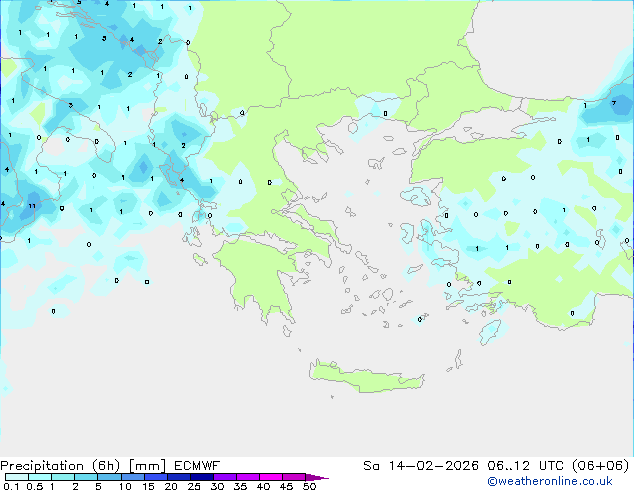Pick the legend swatch between 40 and 45
This screenshot has width=634, height=490.
pos(271,477)
